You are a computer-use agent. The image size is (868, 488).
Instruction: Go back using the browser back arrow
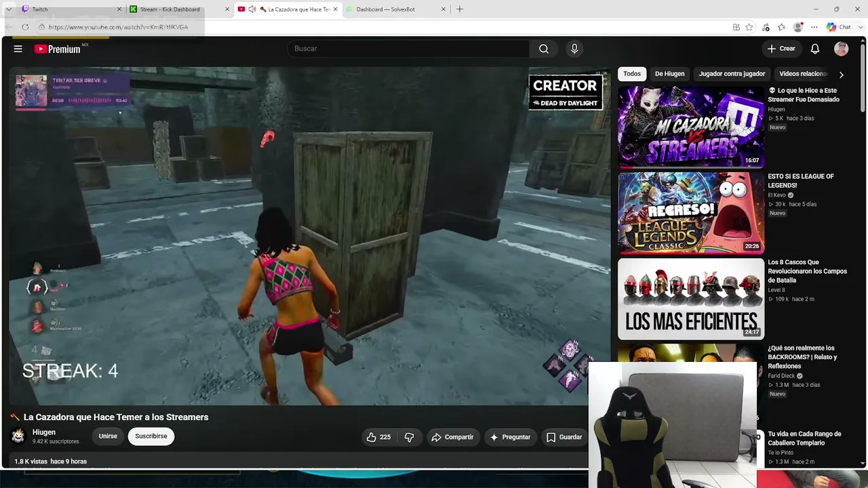pyautogui.click(x=9, y=27)
